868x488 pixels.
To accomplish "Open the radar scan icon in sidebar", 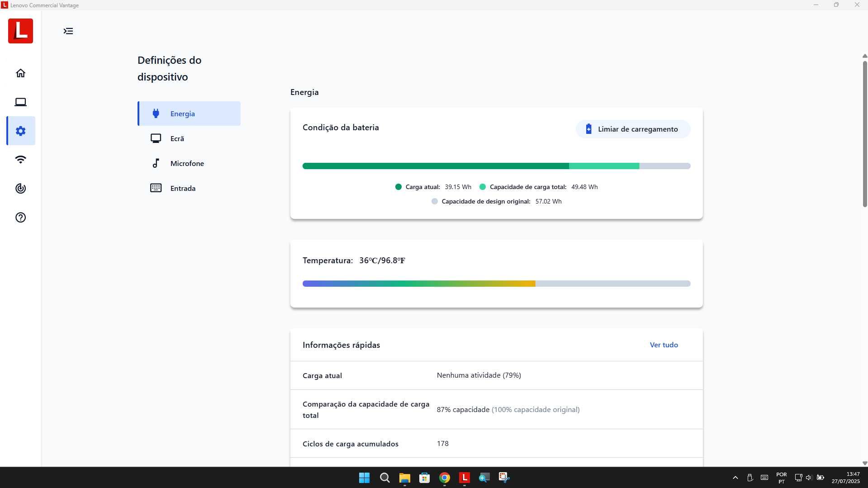I will coord(20,189).
